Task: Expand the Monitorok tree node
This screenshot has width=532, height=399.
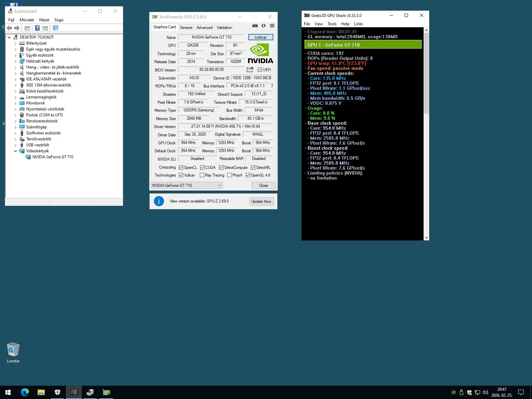Action: point(15,103)
